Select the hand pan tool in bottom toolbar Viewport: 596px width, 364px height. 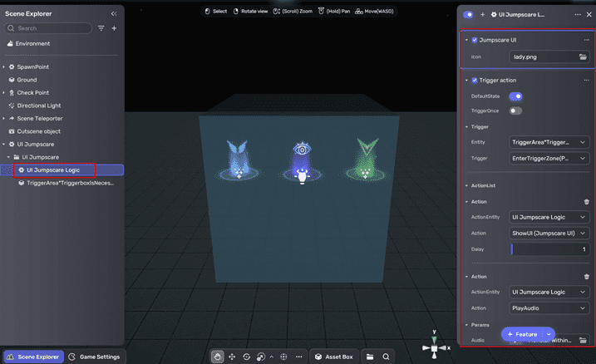coord(218,357)
